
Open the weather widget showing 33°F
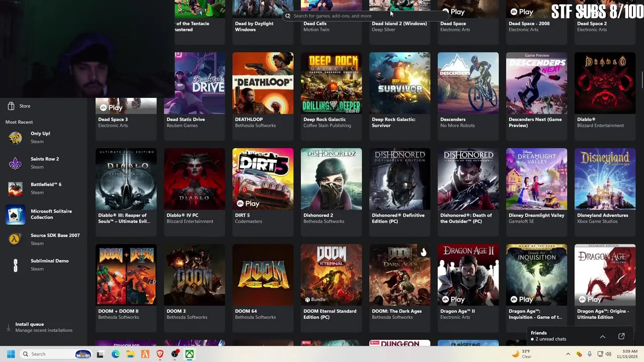point(521,354)
